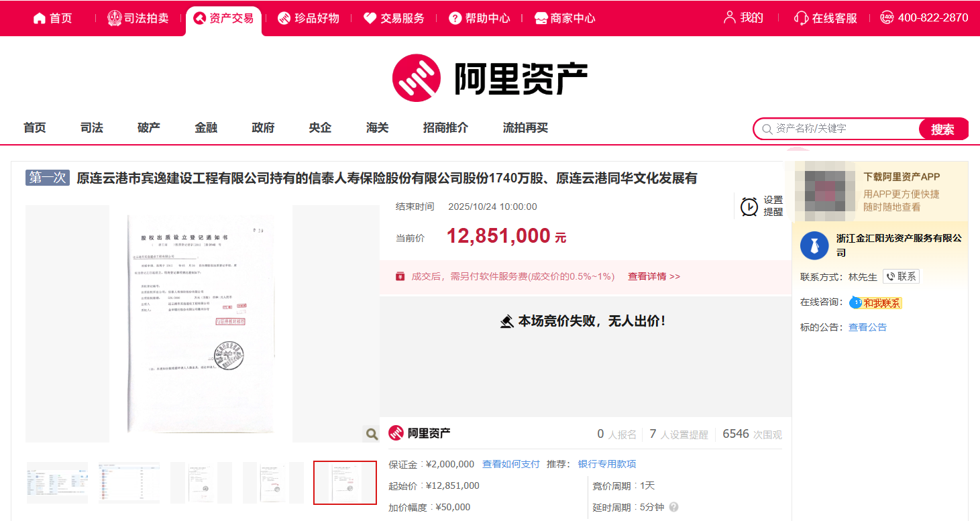This screenshot has width=980, height=521.
Task: Select the first thumbnail in the image strip
Action: pyautogui.click(x=57, y=483)
